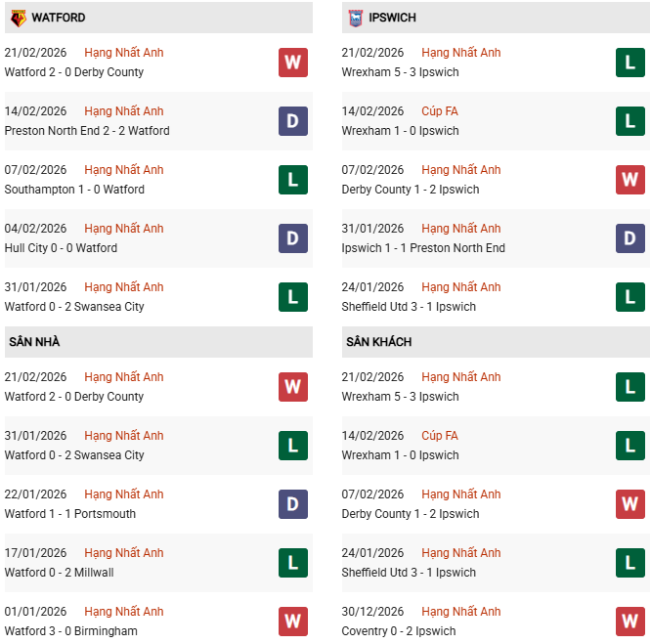Viewport: 651px width, 644px height.
Task: Click the W badge for Derby County 1-2 Ipswich in the top Ipswich list
Action: [x=629, y=180]
